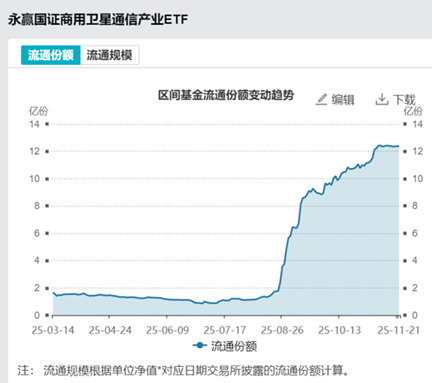Viewport: 432px width, 383px height.
Task: Click the left y-axis value 8
Action: (37, 206)
